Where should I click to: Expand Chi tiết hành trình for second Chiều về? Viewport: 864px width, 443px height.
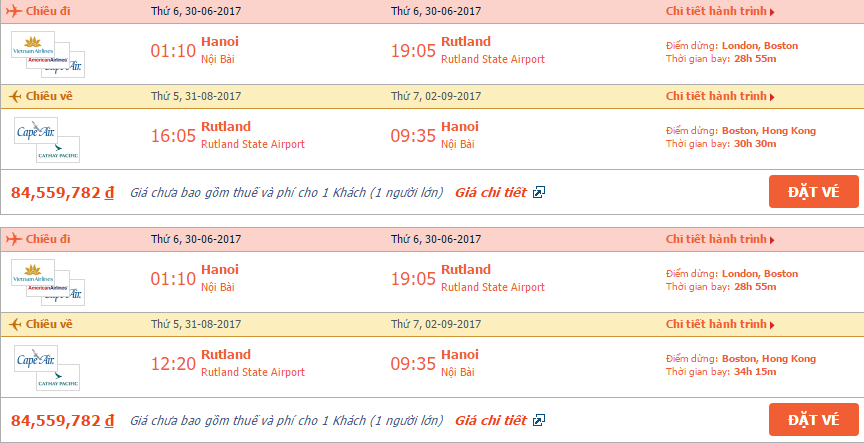(x=720, y=324)
